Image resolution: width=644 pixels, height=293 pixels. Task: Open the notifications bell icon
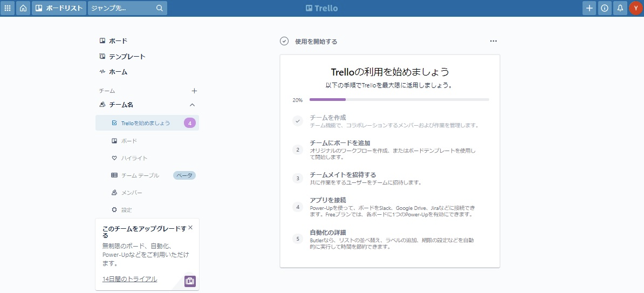[x=620, y=8]
